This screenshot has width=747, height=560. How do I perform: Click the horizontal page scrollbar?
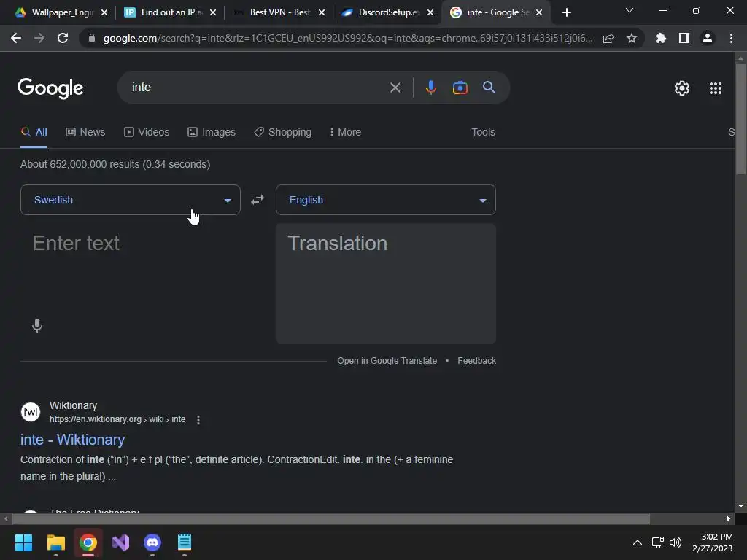(330, 518)
